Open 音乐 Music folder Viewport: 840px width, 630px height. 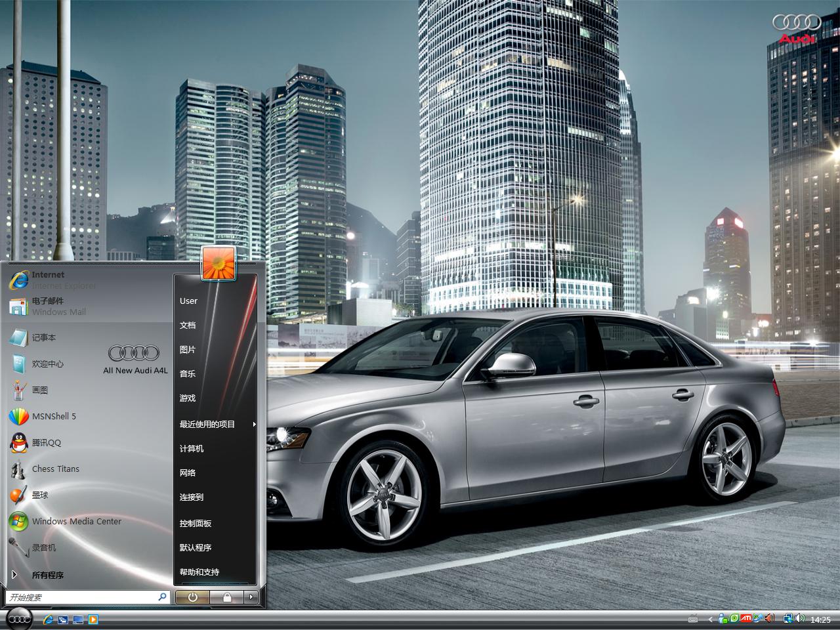(x=215, y=373)
